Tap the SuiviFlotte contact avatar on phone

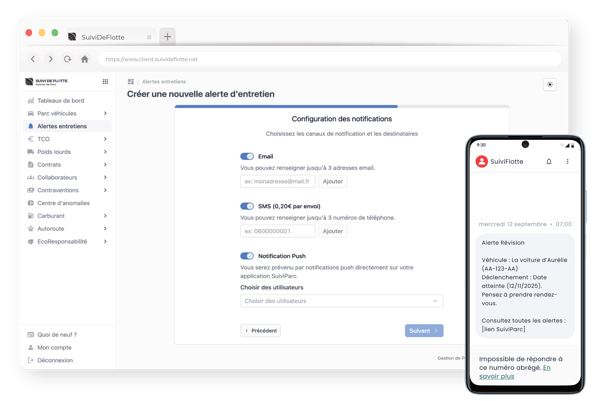pyautogui.click(x=481, y=161)
